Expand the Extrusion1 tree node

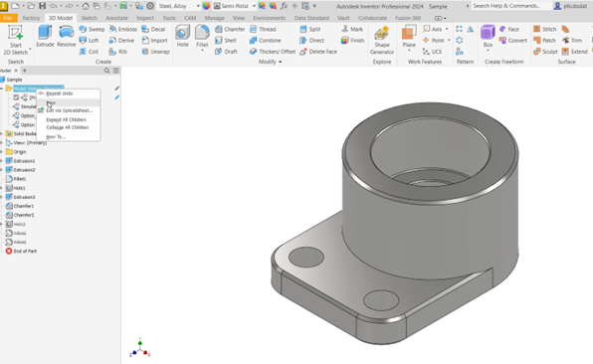coord(2,161)
